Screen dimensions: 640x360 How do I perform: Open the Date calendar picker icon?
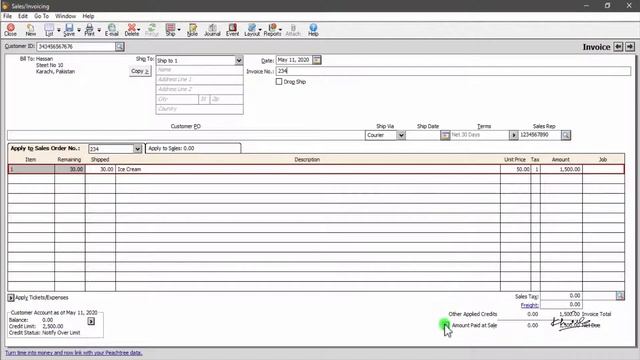pos(317,60)
